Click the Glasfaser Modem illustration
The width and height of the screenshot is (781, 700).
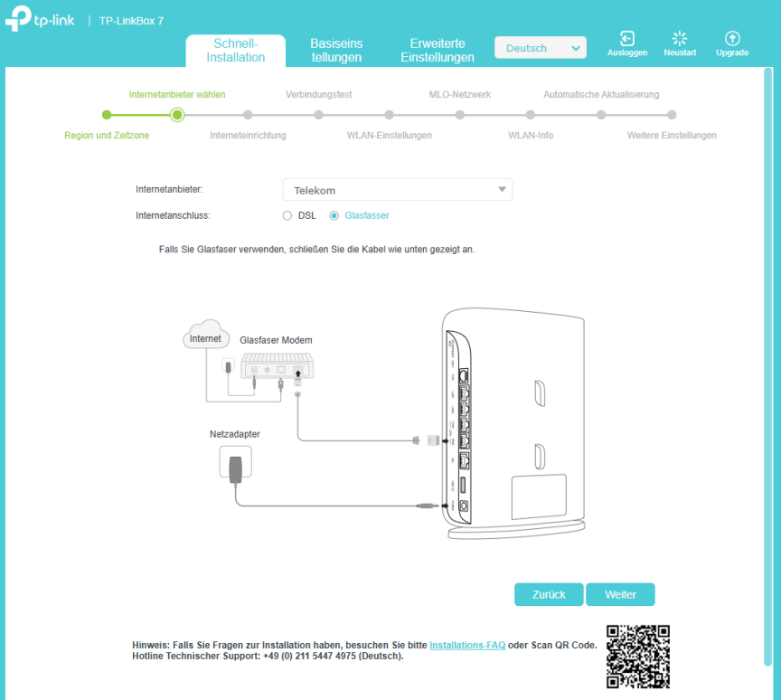click(277, 366)
